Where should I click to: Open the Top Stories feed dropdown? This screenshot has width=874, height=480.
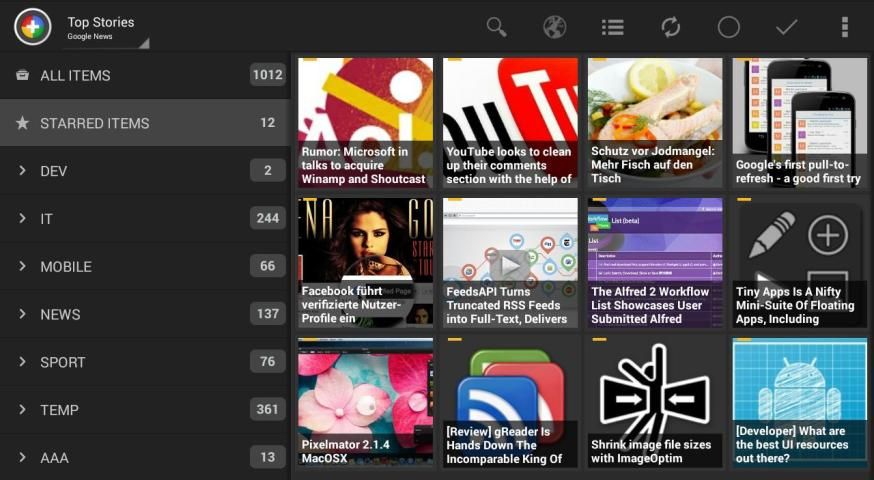(105, 28)
